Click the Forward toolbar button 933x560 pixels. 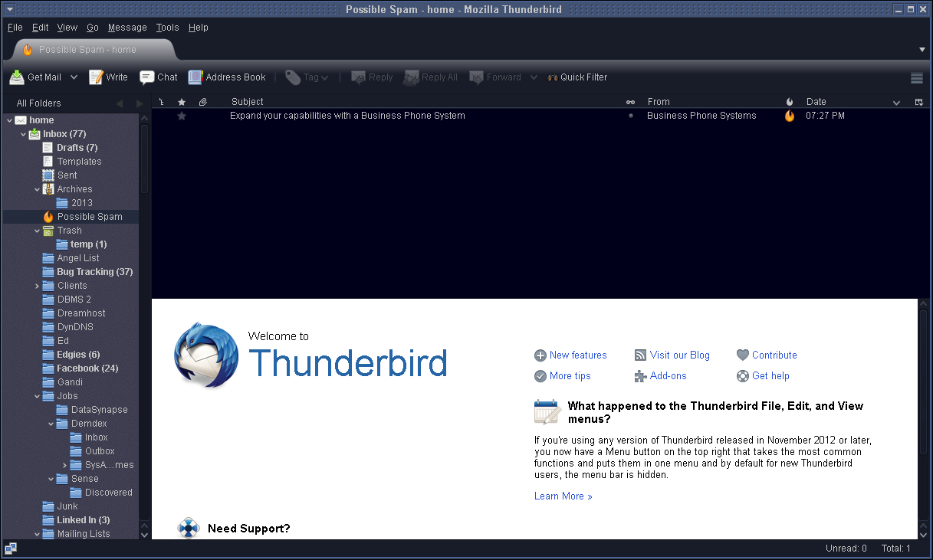[x=495, y=77]
